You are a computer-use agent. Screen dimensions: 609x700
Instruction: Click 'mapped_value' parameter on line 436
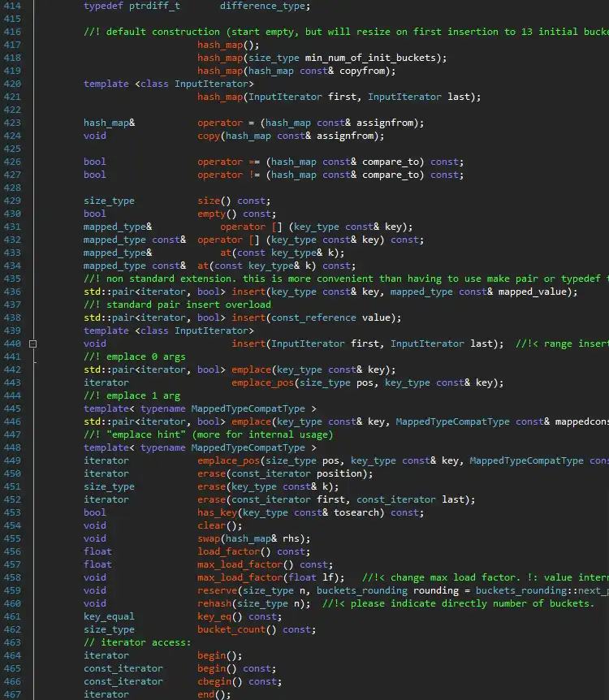pos(533,292)
